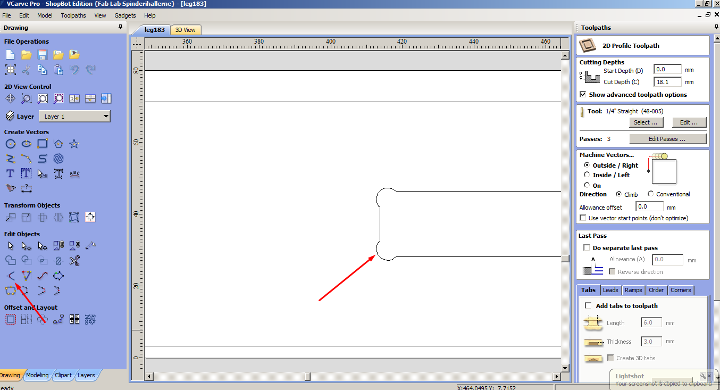Viewport: 720px width, 390px height.
Task: Open the Leads tab in toolpath options
Action: coord(610,290)
